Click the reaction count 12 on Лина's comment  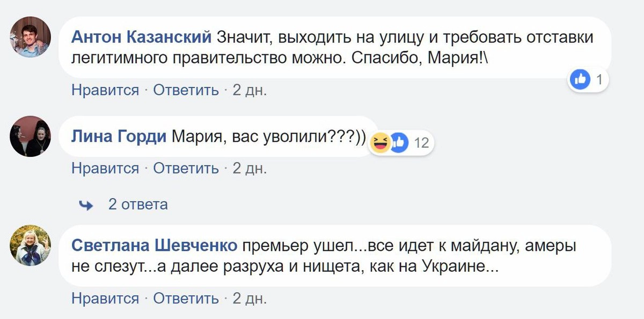point(421,143)
